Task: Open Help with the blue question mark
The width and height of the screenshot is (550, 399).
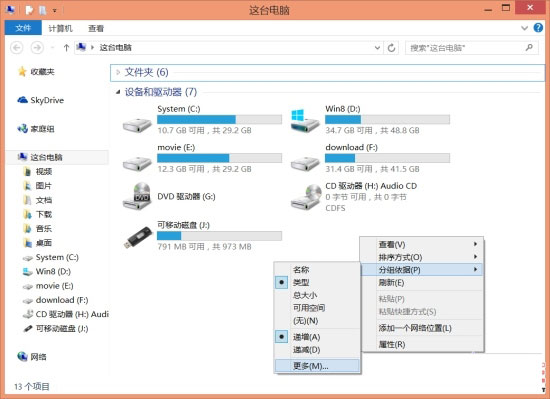Action: click(x=538, y=28)
